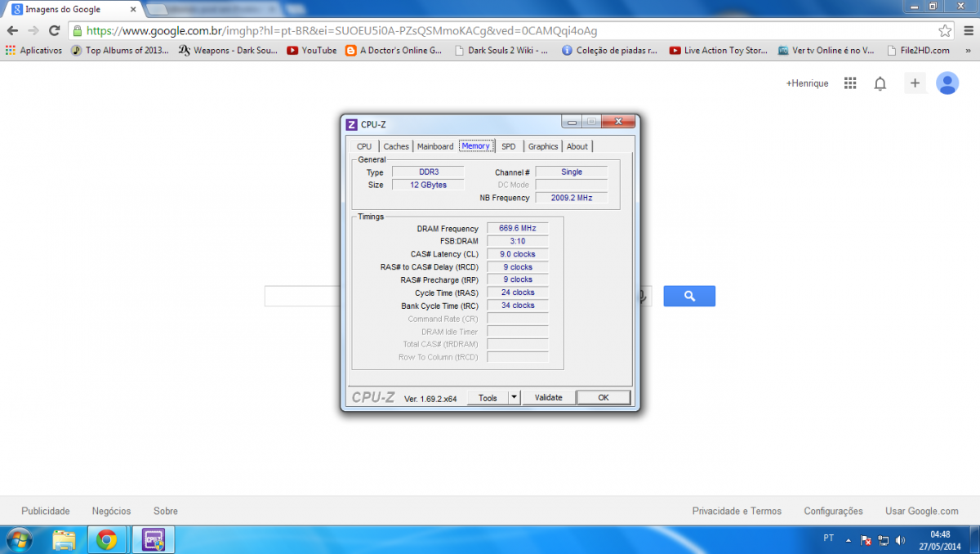Screen dimensions: 980x554
Task: Open the Ver tv Online bookmark
Action: coord(826,50)
